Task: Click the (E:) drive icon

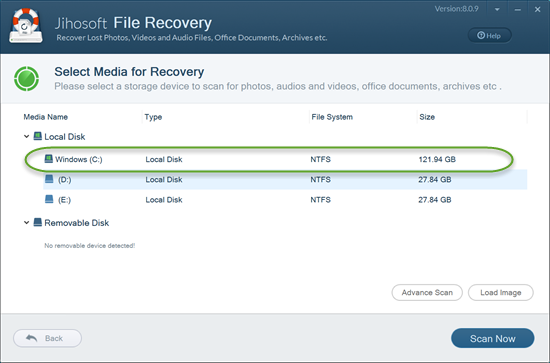Action: (x=49, y=199)
